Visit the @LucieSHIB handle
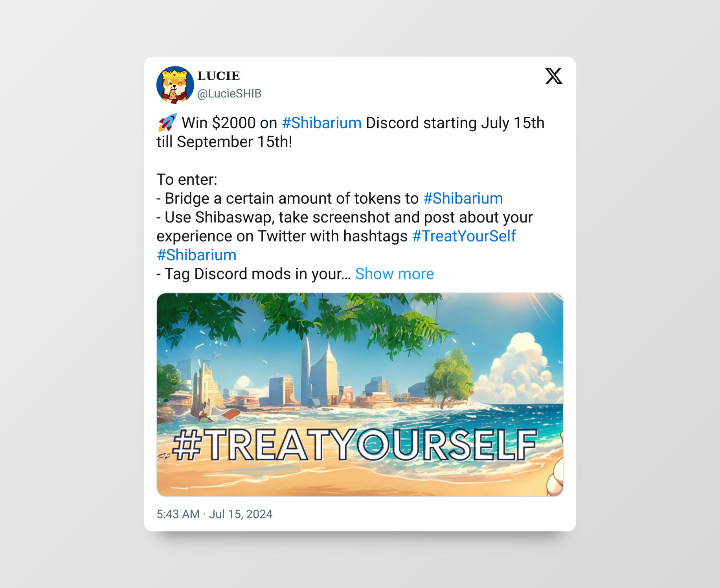 [x=229, y=94]
